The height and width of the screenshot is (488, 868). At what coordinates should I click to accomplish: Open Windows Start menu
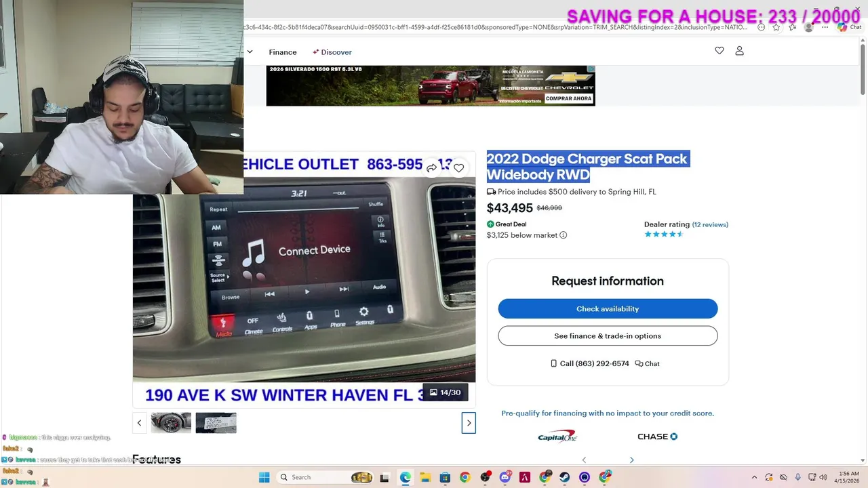pyautogui.click(x=264, y=477)
